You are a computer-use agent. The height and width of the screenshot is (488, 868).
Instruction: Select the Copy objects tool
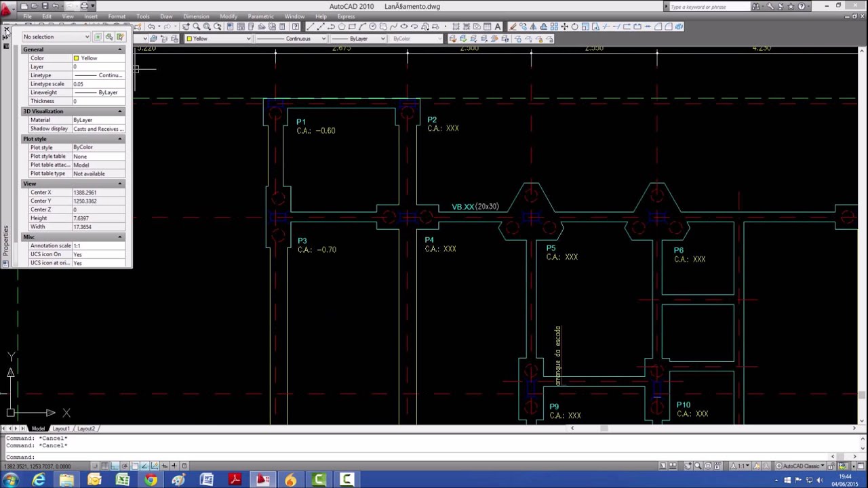(524, 26)
